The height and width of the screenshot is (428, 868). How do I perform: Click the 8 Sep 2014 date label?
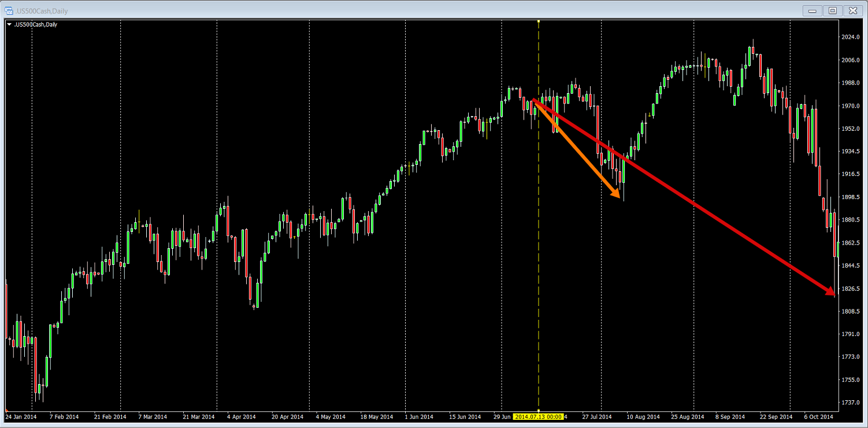pos(730,416)
